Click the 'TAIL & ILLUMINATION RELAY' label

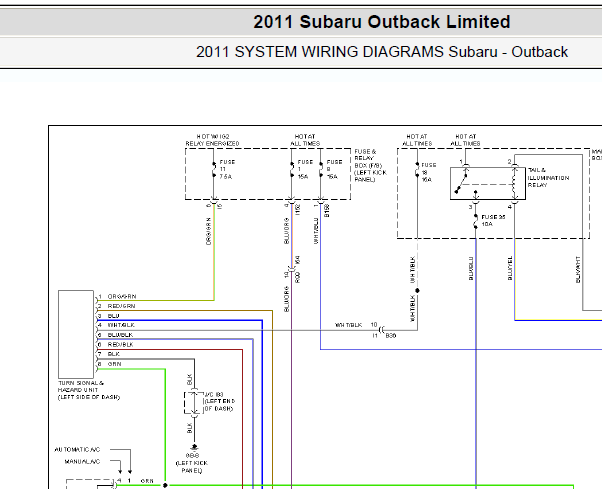point(548,177)
